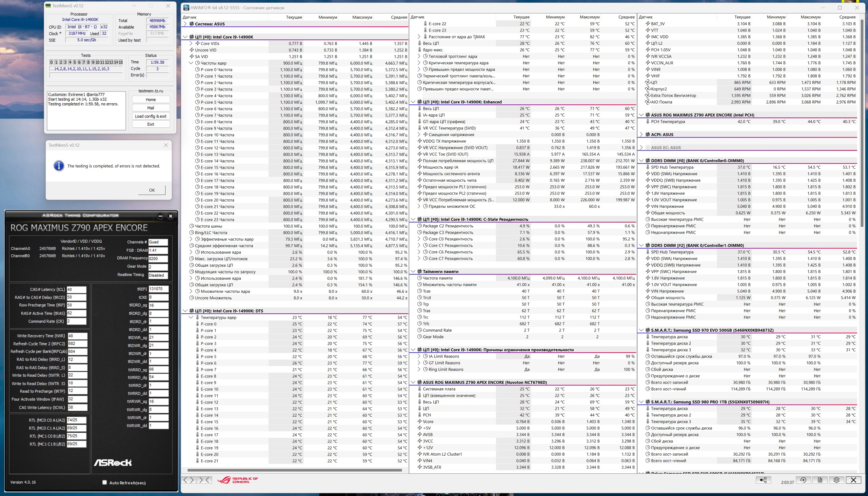Click the ROG Republic of Gamers logo

238,480
